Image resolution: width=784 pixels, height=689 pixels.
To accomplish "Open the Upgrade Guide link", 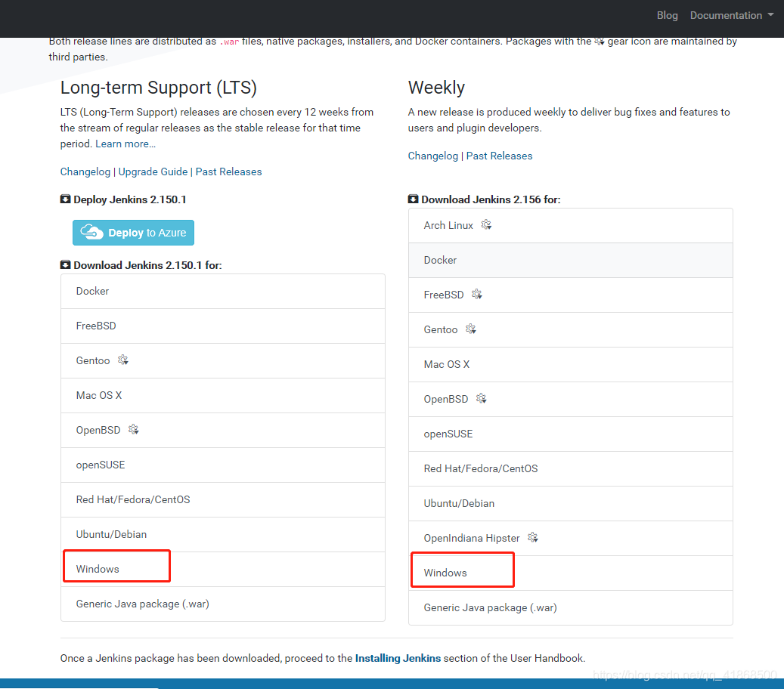I will tap(153, 172).
